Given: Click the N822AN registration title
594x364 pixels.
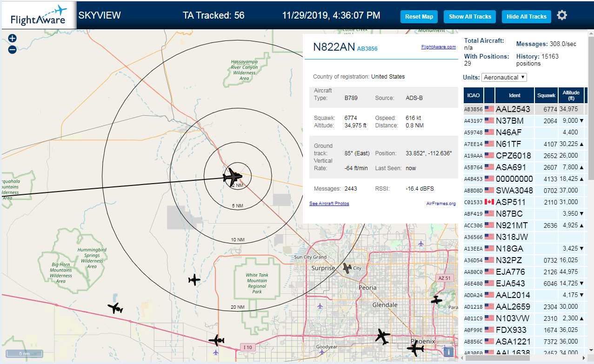Looking at the screenshot, I should [334, 47].
